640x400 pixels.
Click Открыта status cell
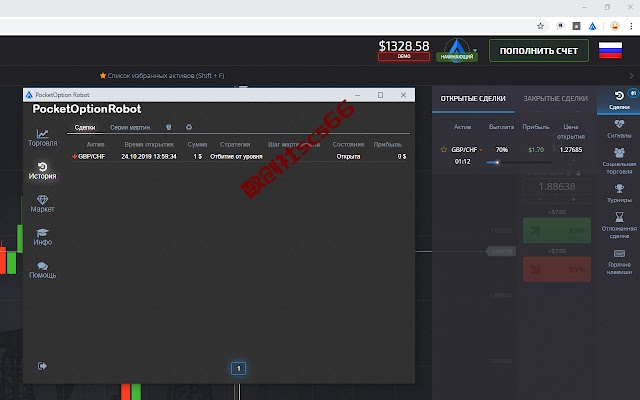[348, 156]
